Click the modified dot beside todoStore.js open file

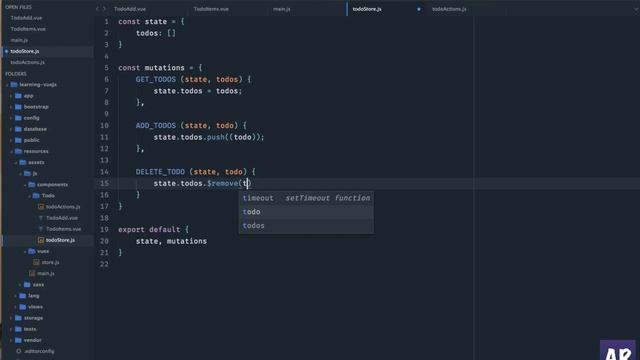click(x=6, y=51)
